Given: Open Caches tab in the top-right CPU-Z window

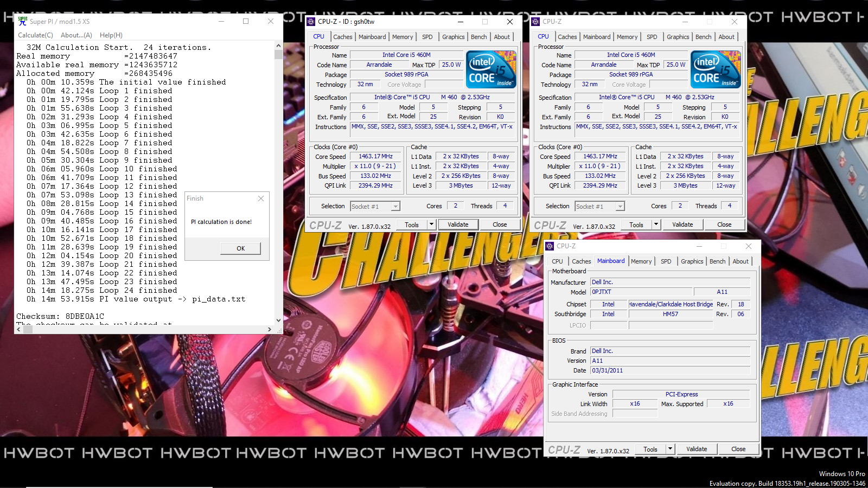Looking at the screenshot, I should (x=567, y=37).
